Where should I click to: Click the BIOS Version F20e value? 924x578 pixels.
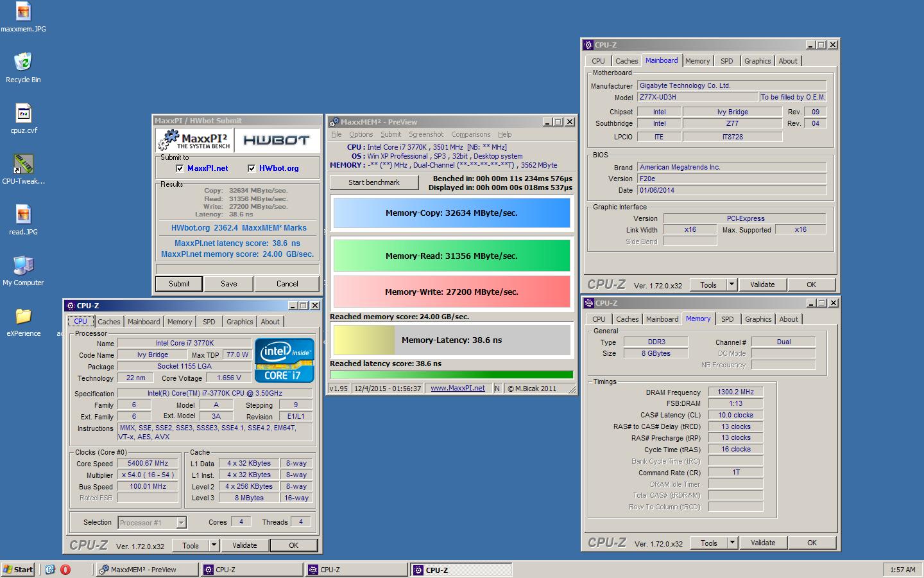732,179
